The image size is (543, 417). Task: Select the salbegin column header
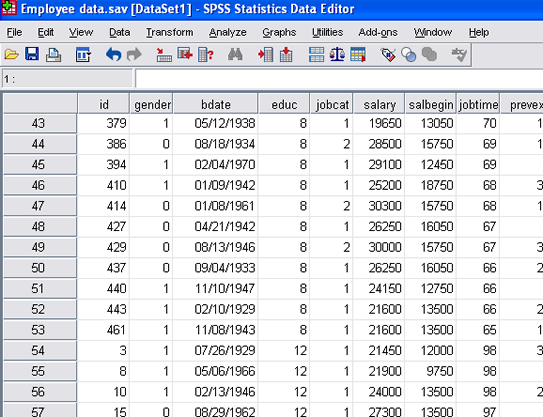(x=431, y=104)
